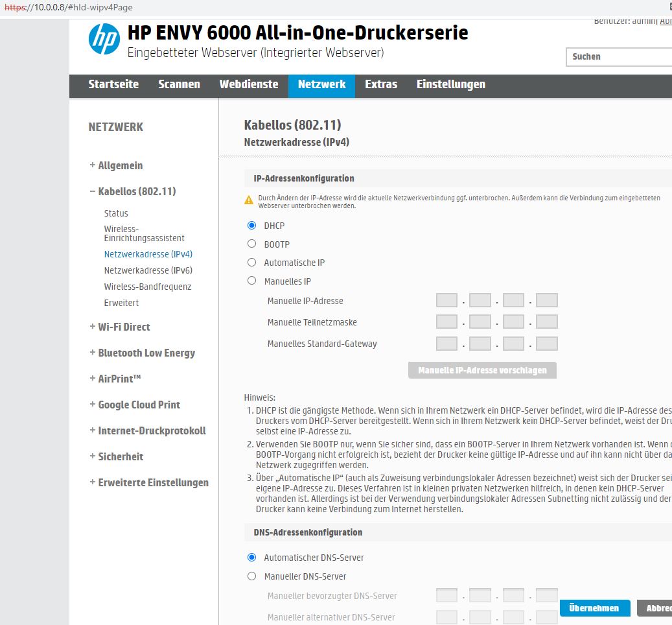Viewport: 672px width, 625px height.
Task: Click fourth octet of Manuelle IP-Adresse
Action: (547, 300)
